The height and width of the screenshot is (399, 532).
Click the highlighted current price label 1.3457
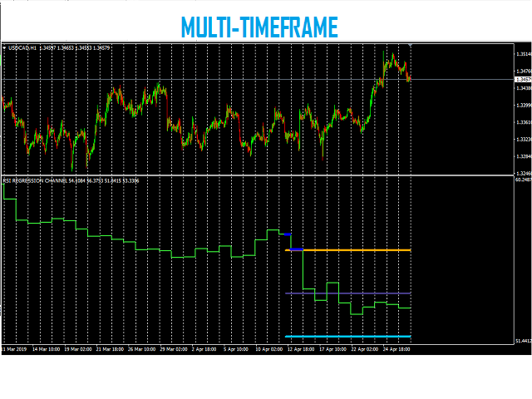[x=523, y=80]
